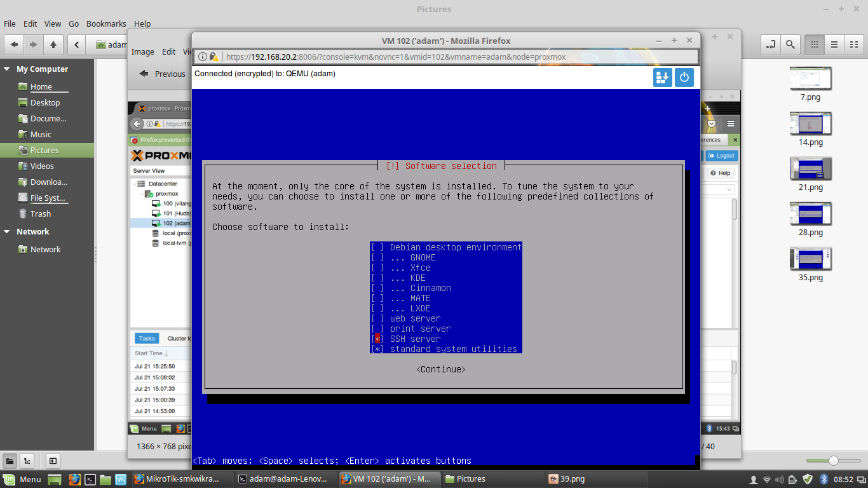Open the Bookmarks menu
Viewport: 868px width, 488px height.
pyautogui.click(x=106, y=24)
